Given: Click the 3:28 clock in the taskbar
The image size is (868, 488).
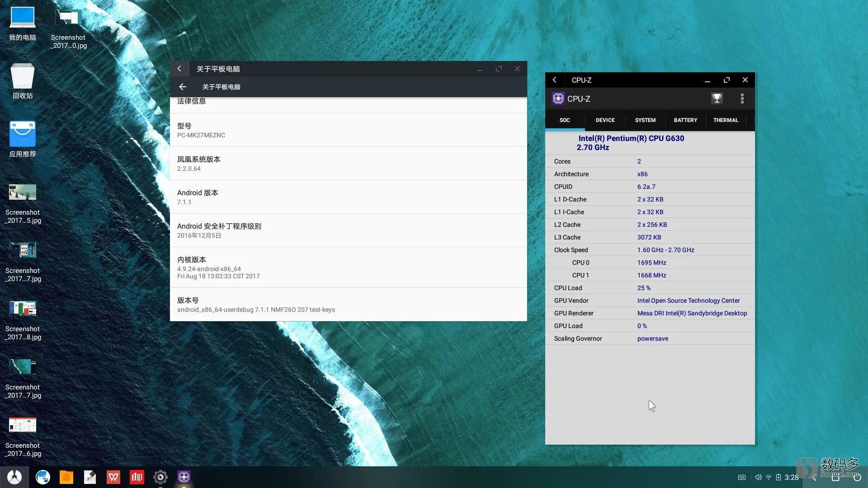Looking at the screenshot, I should (792, 477).
